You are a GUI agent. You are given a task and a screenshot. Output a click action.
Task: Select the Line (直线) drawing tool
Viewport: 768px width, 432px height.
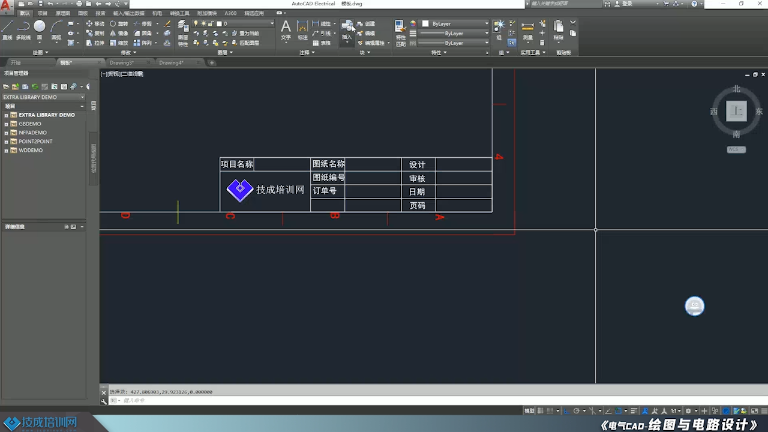pyautogui.click(x=7, y=29)
